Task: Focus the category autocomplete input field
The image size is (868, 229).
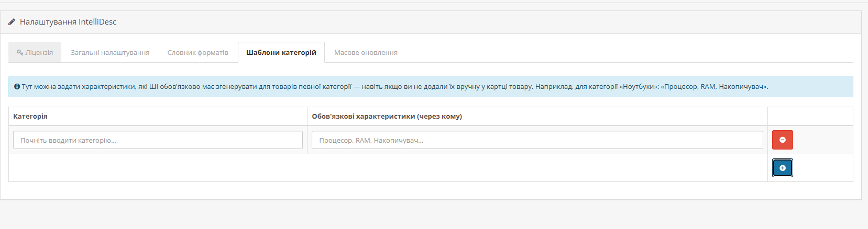Action: tap(158, 140)
